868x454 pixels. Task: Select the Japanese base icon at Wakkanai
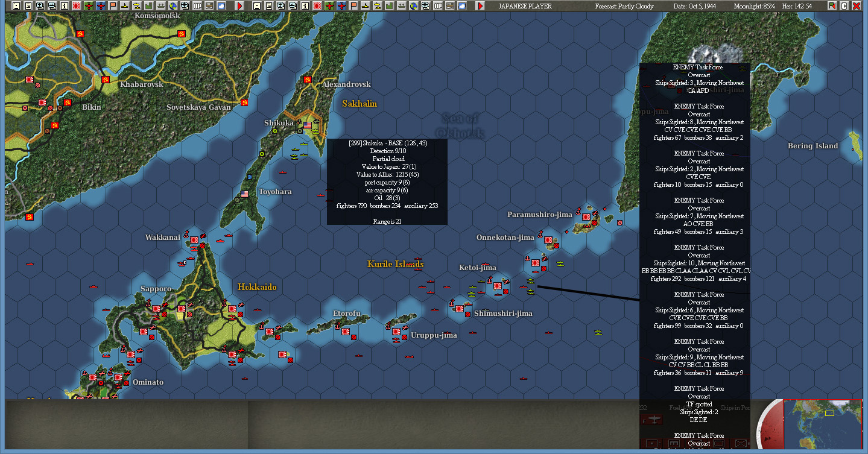tap(194, 240)
